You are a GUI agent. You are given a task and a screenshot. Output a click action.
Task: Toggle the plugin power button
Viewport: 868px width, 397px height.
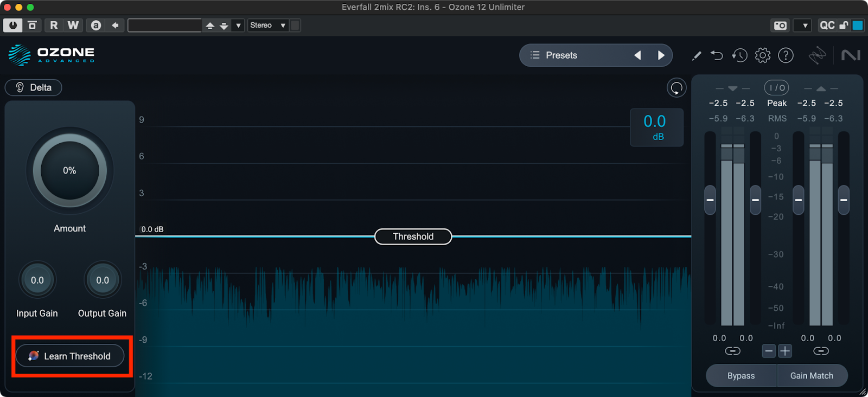[x=12, y=25]
